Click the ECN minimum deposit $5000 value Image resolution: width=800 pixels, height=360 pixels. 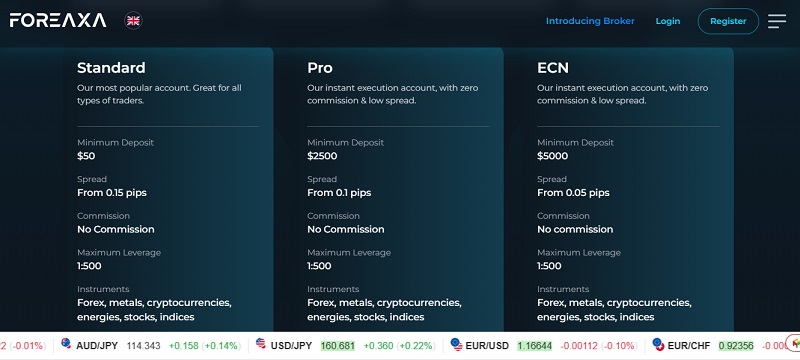[x=553, y=156]
